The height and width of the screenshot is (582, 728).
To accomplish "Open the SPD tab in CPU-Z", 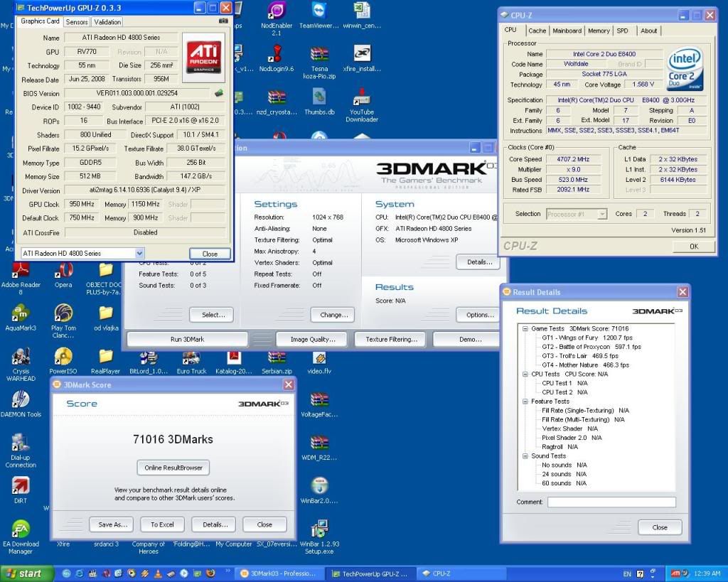I will click(622, 31).
